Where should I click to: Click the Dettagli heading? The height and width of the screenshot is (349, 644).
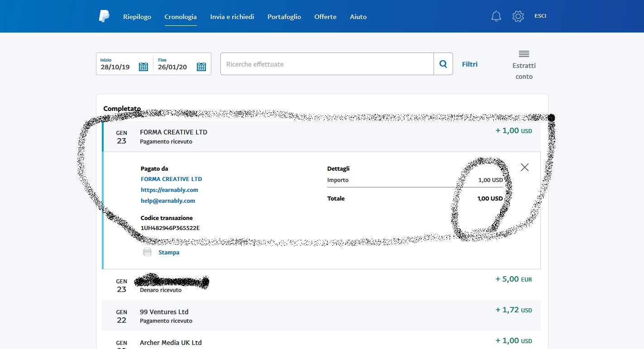339,169
